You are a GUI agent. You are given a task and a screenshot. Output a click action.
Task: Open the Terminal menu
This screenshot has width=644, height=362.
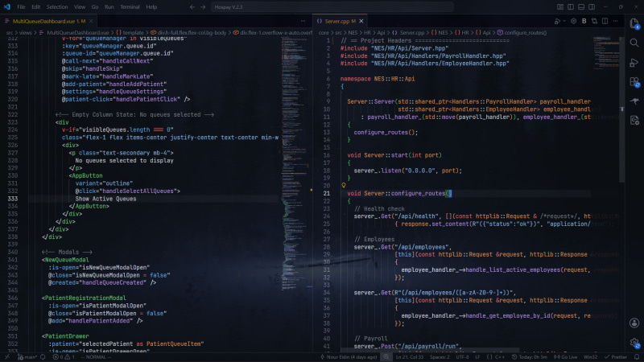[x=130, y=7]
